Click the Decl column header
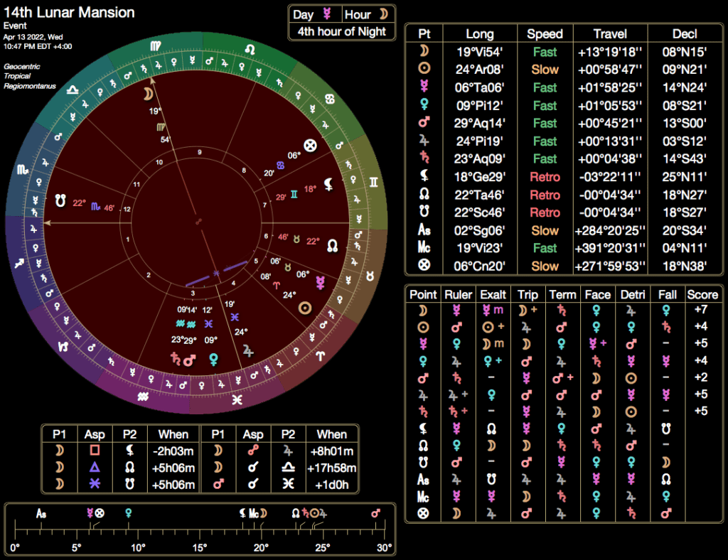The width and height of the screenshot is (728, 560). point(684,34)
